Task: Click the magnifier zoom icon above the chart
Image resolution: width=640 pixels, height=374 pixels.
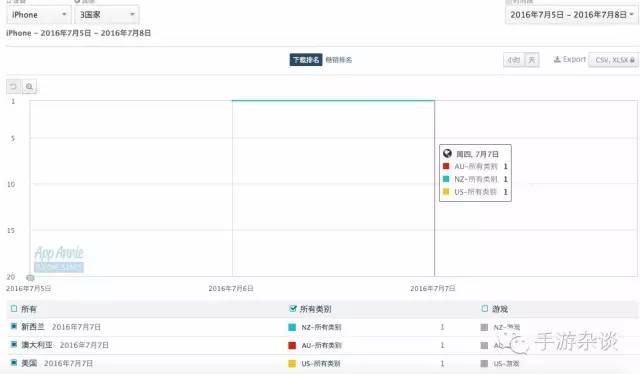Action: tap(29, 87)
